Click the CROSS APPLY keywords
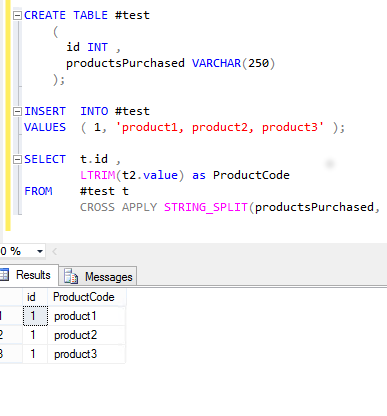Screen dimensions: 387x416 click(x=118, y=207)
